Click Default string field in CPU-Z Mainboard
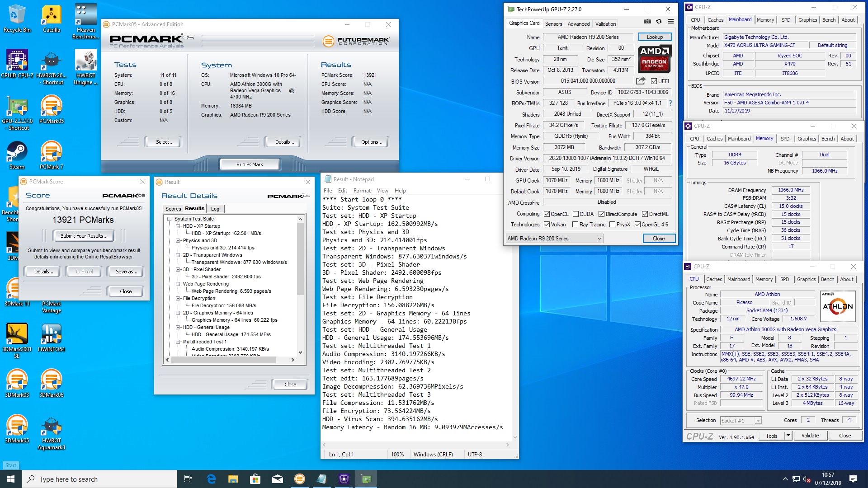This screenshot has width=868, height=488. 832,45
